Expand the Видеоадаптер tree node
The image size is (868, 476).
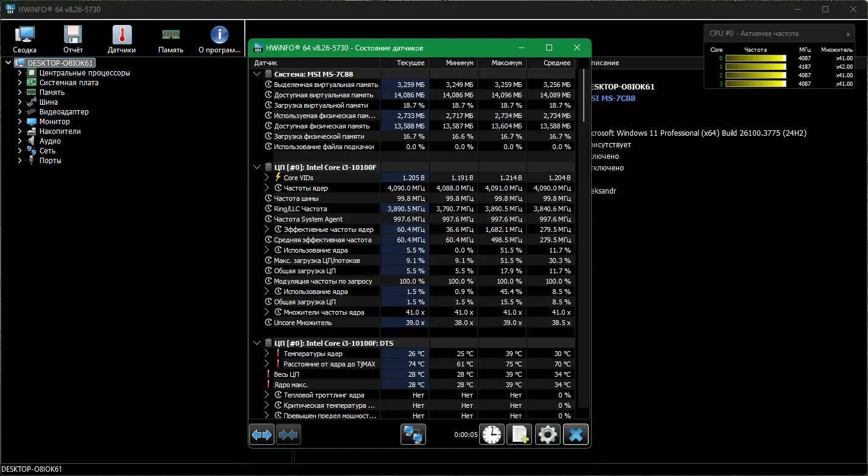[19, 112]
